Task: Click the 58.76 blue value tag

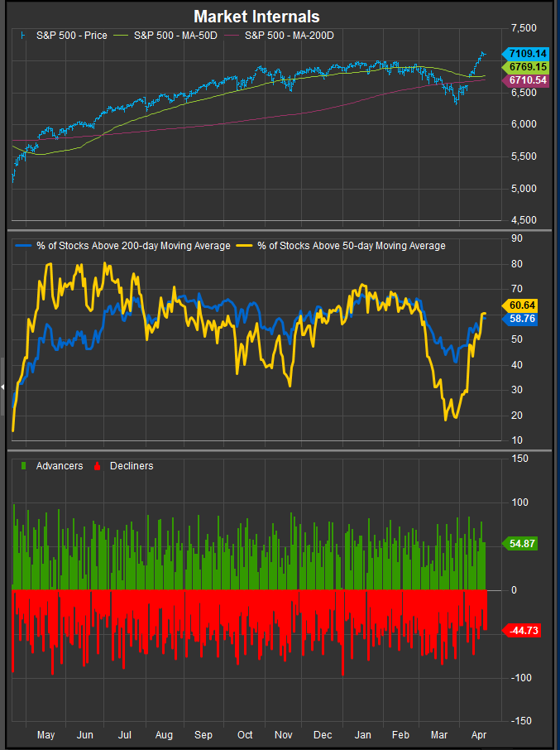Action: [520, 319]
